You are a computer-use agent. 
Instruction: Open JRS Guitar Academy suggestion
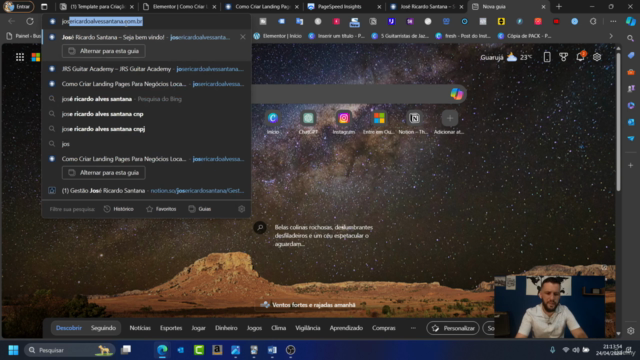point(147,69)
